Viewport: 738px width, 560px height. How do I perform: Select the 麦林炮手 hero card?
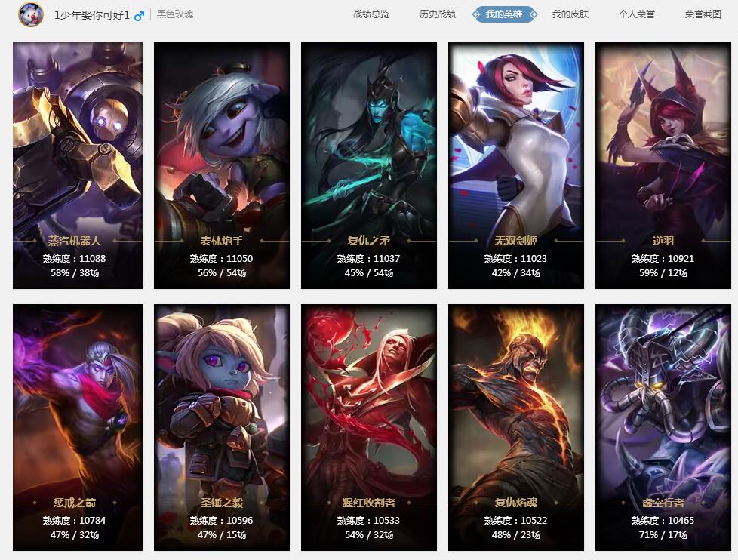pyautogui.click(x=222, y=165)
